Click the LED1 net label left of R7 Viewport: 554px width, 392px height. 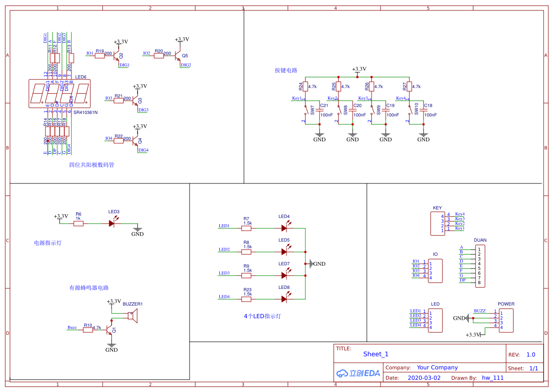tap(224, 226)
